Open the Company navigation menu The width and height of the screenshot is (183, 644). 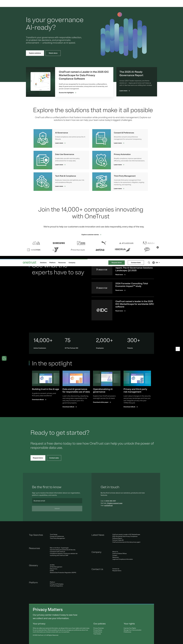(72, 263)
